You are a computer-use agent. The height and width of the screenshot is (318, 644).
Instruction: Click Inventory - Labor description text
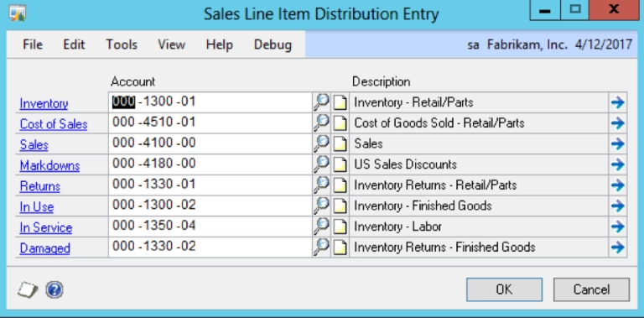(397, 227)
